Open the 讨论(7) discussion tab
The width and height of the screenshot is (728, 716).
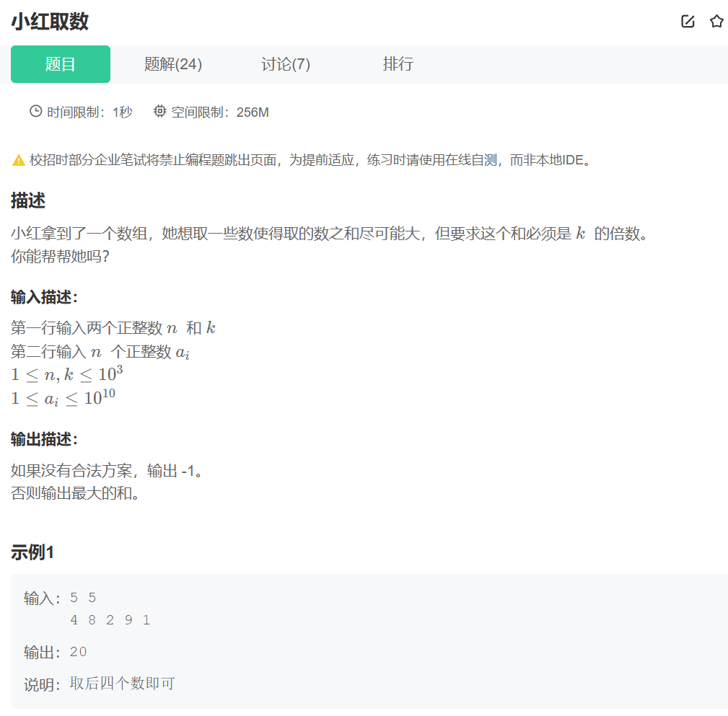(286, 64)
